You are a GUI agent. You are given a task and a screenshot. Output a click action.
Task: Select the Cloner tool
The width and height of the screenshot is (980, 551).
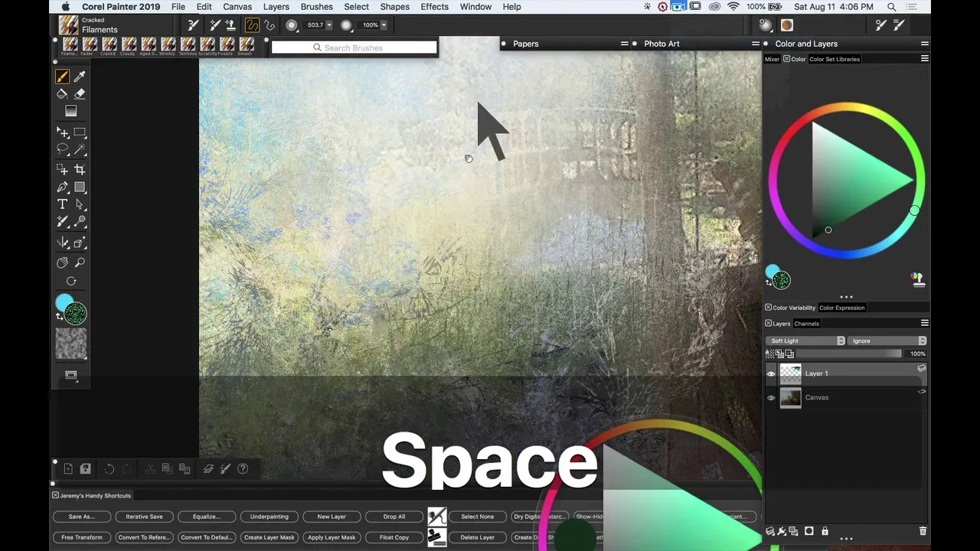click(62, 222)
